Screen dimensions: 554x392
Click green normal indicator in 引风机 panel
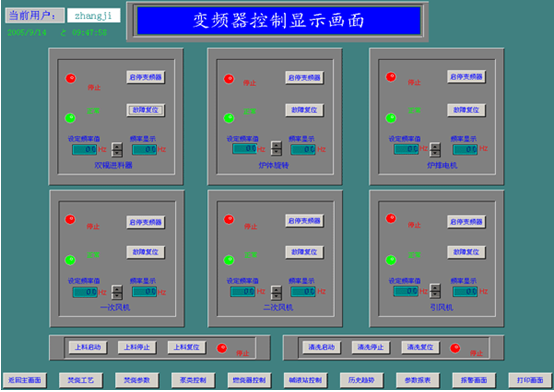pos(391,260)
